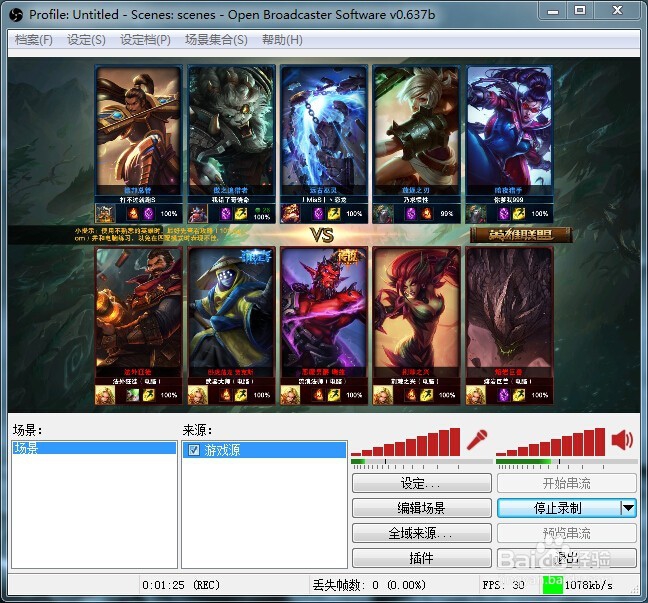Viewport: 648px width, 603px height.
Task: Click the blue-team Rengar champion card
Action: coord(231,144)
